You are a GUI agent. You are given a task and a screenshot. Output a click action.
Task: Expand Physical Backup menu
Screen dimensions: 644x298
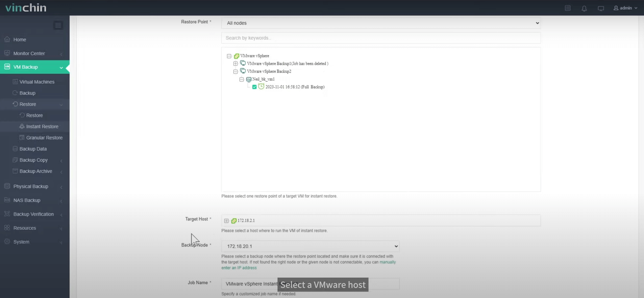click(35, 186)
